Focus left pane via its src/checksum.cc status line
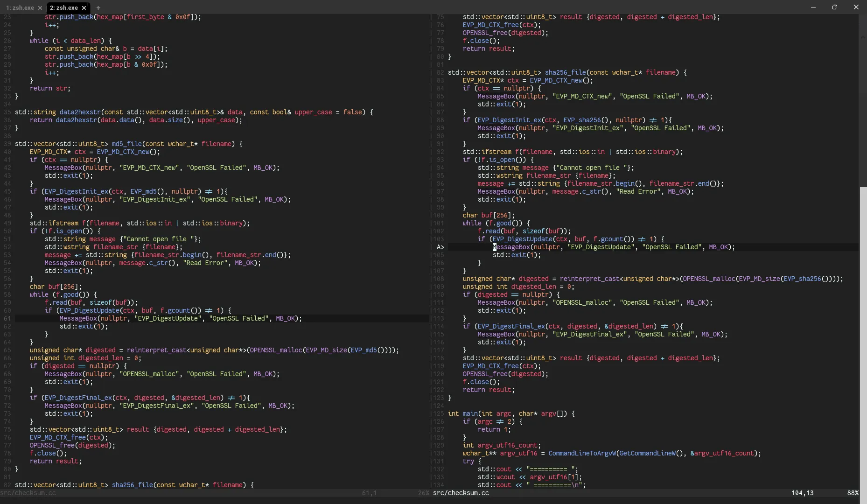867x504 pixels. click(28, 493)
